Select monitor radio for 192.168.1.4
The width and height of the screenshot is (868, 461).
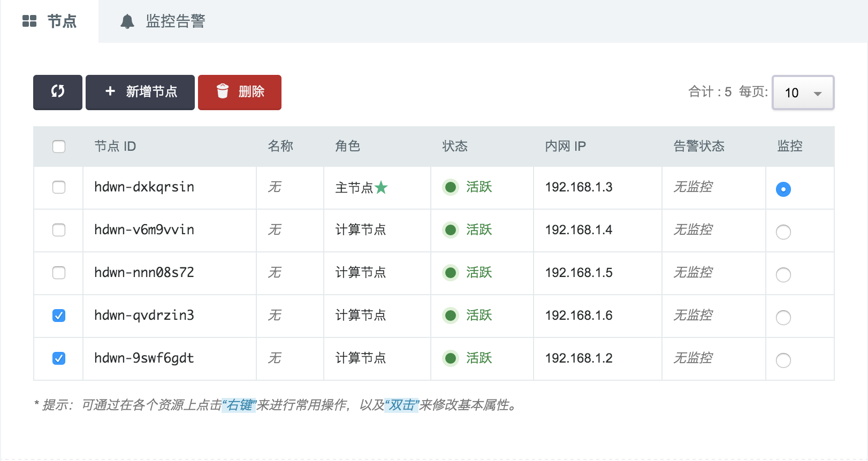tap(783, 232)
